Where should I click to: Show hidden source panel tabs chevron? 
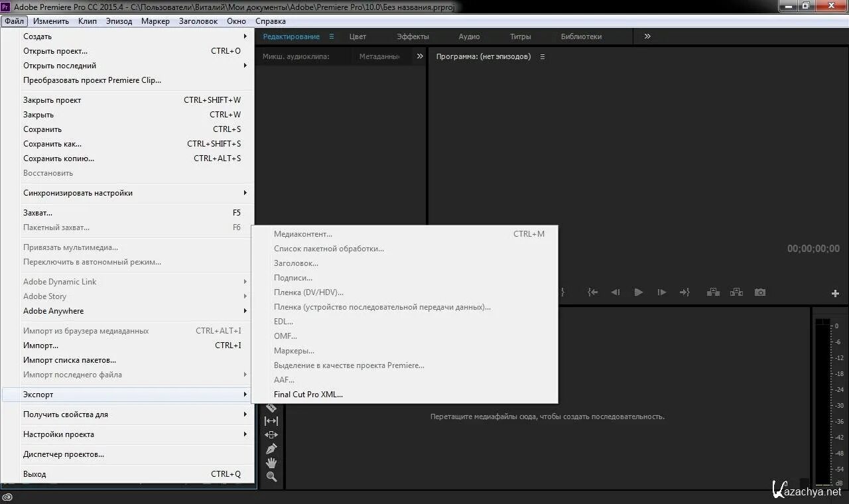420,56
